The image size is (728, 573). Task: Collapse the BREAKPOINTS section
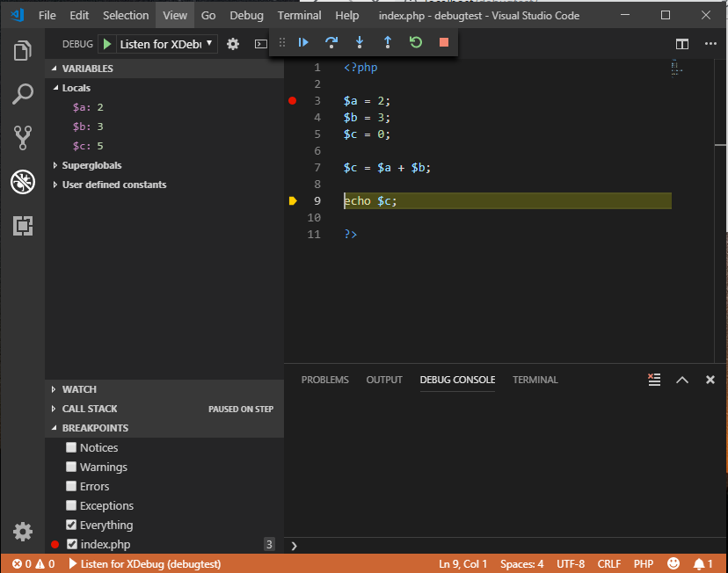coord(164,428)
